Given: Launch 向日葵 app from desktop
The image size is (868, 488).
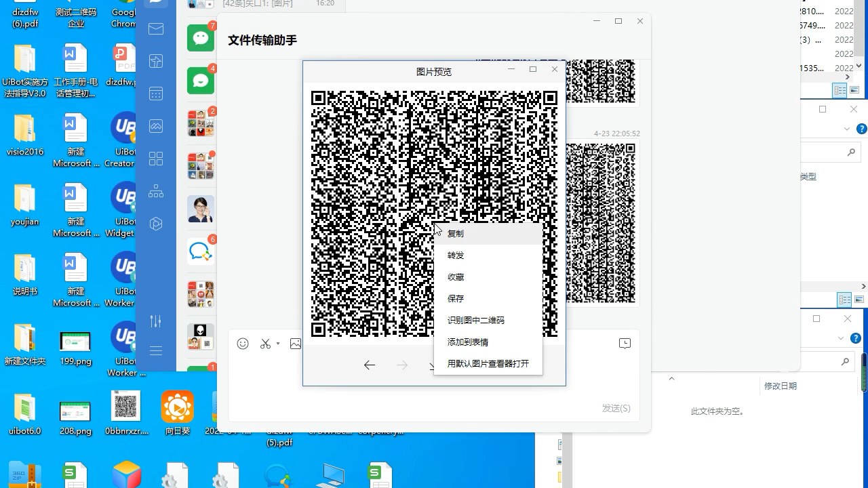Looking at the screenshot, I should [x=178, y=412].
